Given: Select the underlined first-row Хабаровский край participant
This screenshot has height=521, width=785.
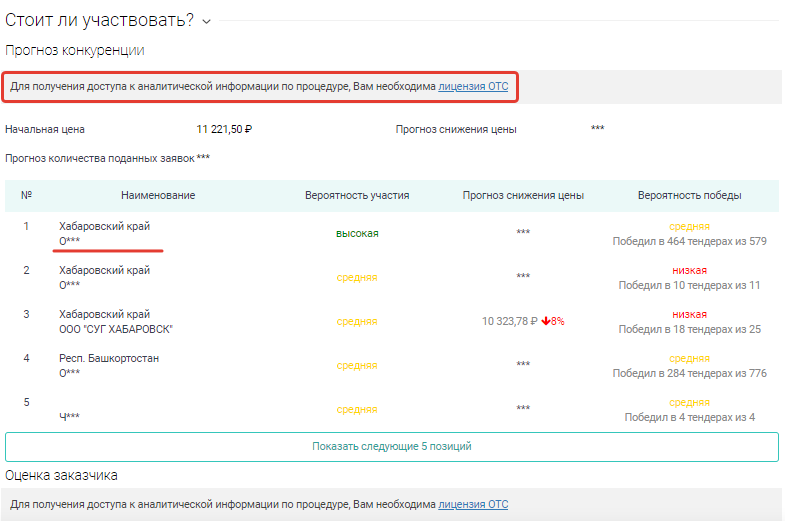Looking at the screenshot, I should (105, 234).
